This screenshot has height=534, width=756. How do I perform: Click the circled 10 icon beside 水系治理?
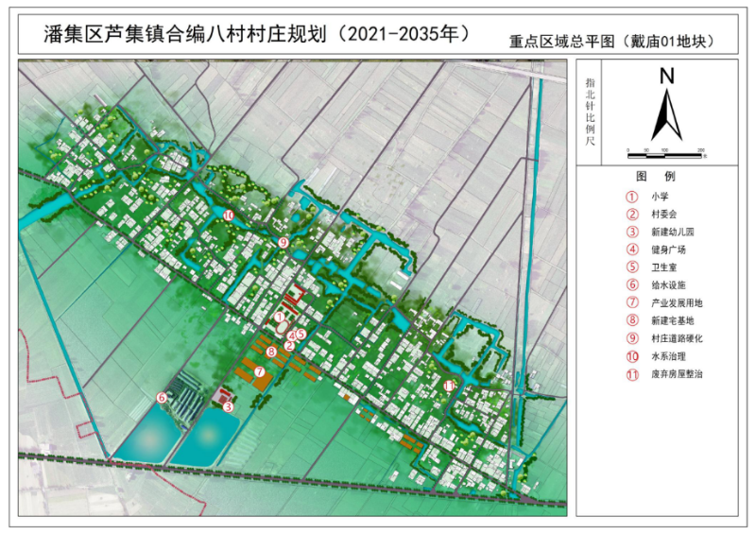click(630, 357)
